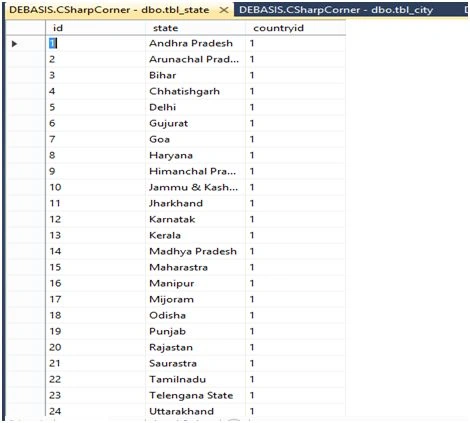
Task: Click the id column header
Action: point(95,28)
